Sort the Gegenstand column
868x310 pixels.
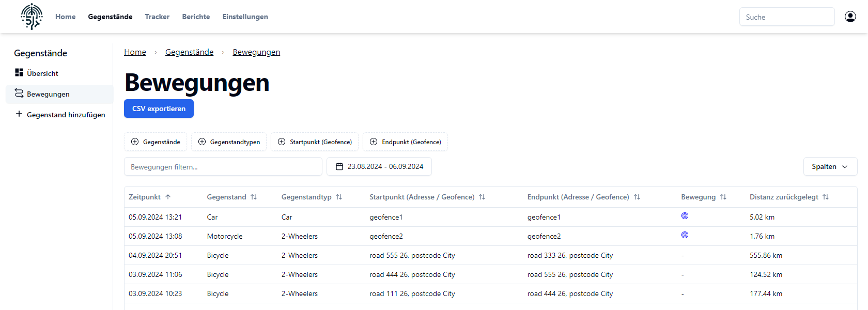coord(254,197)
